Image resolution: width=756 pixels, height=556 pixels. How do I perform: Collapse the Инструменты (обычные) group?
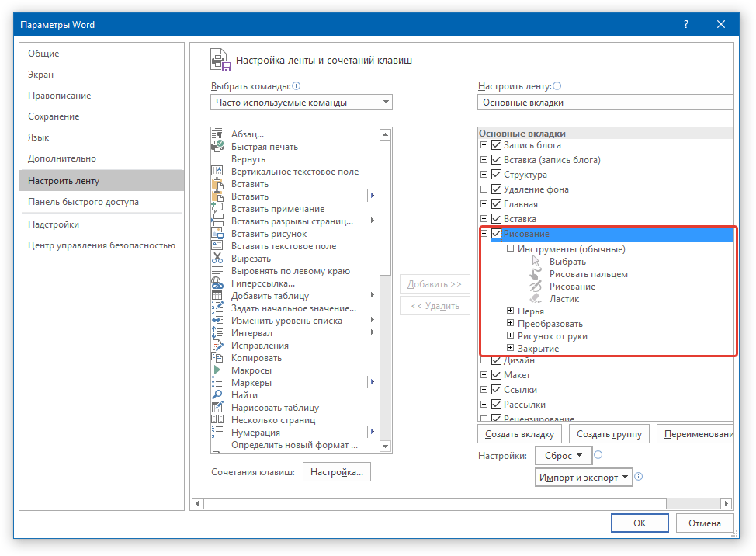pos(511,249)
